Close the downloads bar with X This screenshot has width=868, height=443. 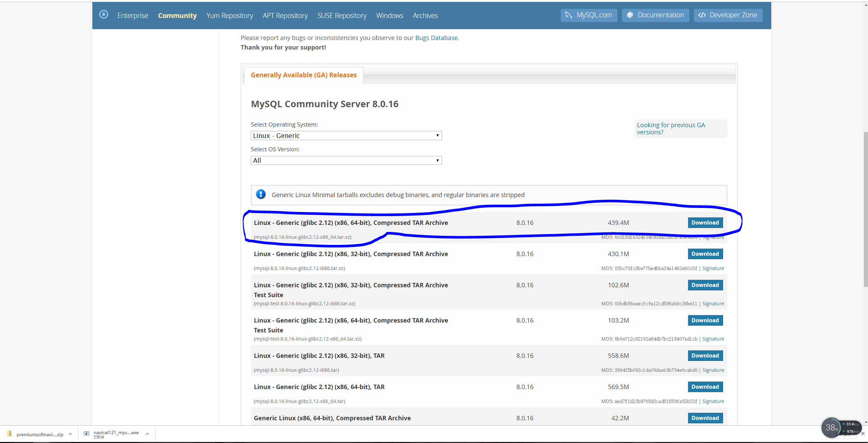863,434
